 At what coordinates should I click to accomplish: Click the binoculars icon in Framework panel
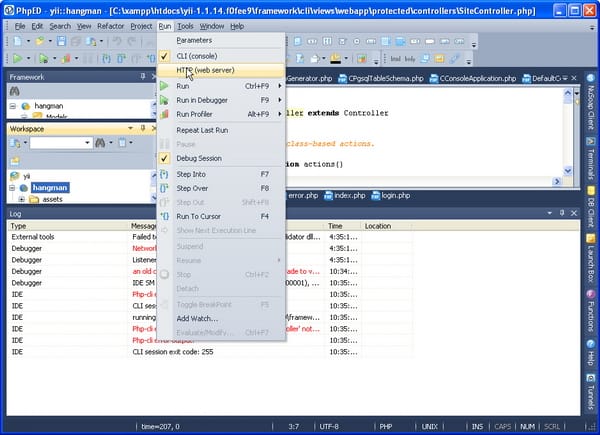coord(15,91)
